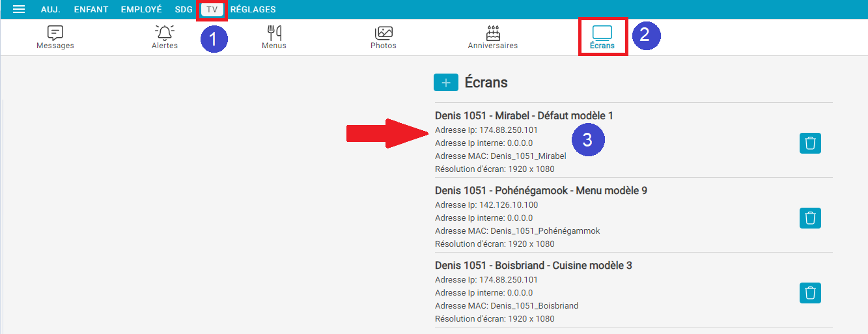The height and width of the screenshot is (334, 868).
Task: Switch to the Messages tab label
Action: click(55, 46)
